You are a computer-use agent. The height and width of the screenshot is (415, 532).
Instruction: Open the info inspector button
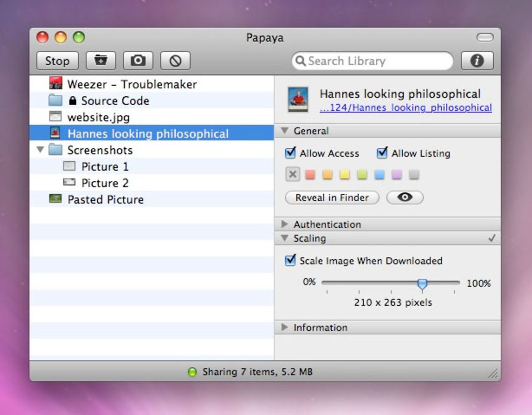477,61
